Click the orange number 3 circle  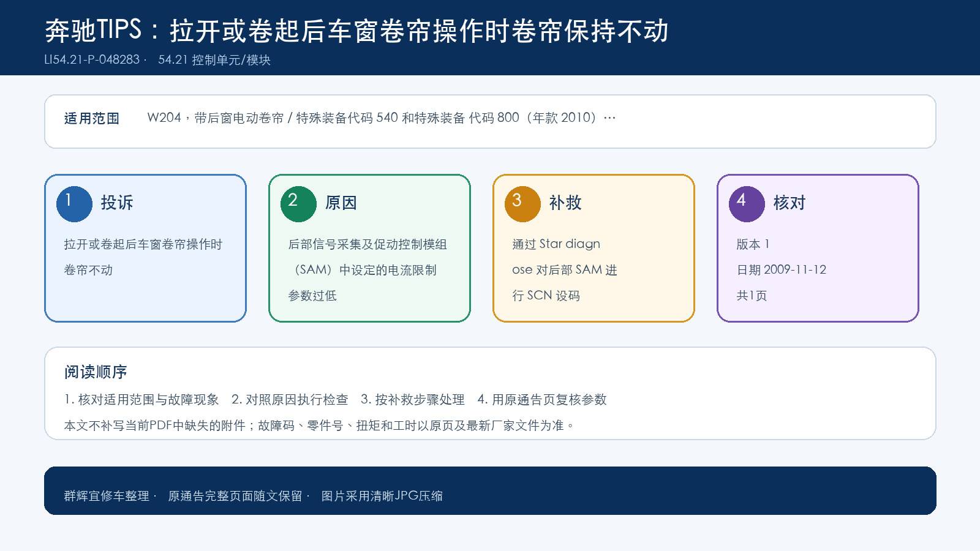(522, 204)
